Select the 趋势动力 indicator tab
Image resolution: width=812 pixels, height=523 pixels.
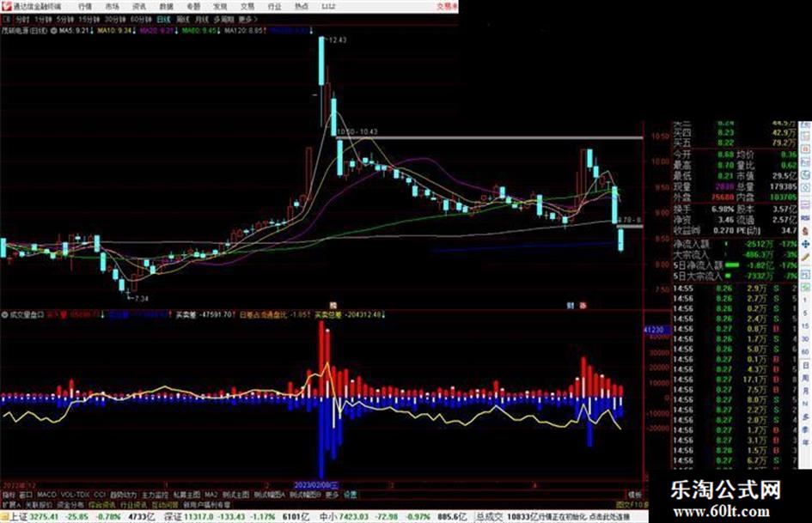point(123,495)
